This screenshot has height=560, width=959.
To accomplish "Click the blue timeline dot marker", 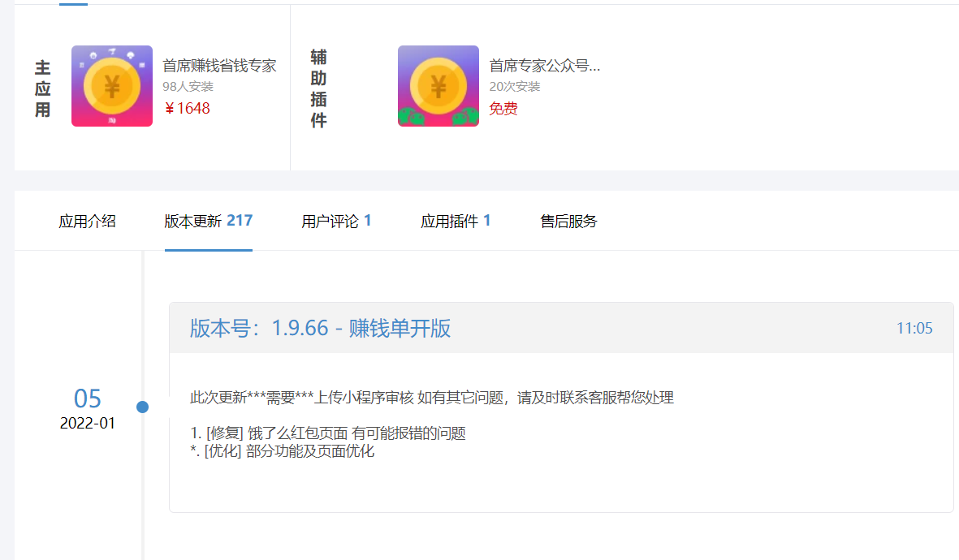I will tap(143, 407).
